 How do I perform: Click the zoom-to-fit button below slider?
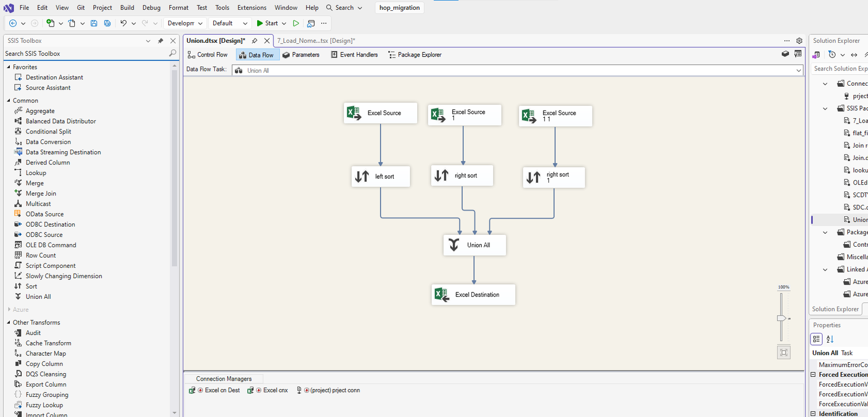[784, 352]
